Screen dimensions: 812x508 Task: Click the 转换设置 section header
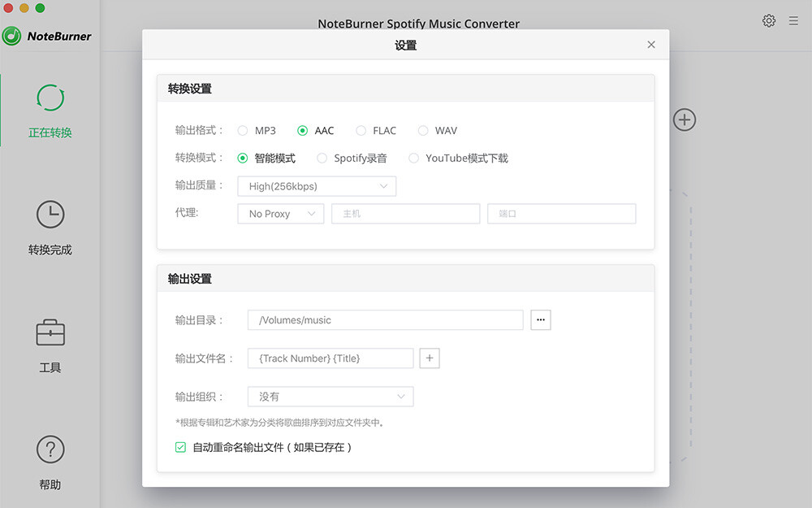point(405,89)
